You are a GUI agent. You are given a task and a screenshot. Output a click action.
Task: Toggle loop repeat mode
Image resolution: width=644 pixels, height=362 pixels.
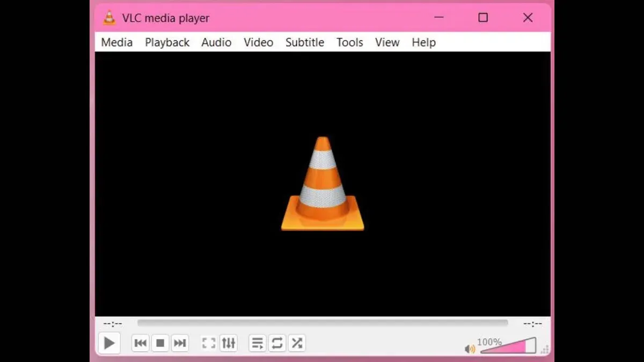[277, 343]
